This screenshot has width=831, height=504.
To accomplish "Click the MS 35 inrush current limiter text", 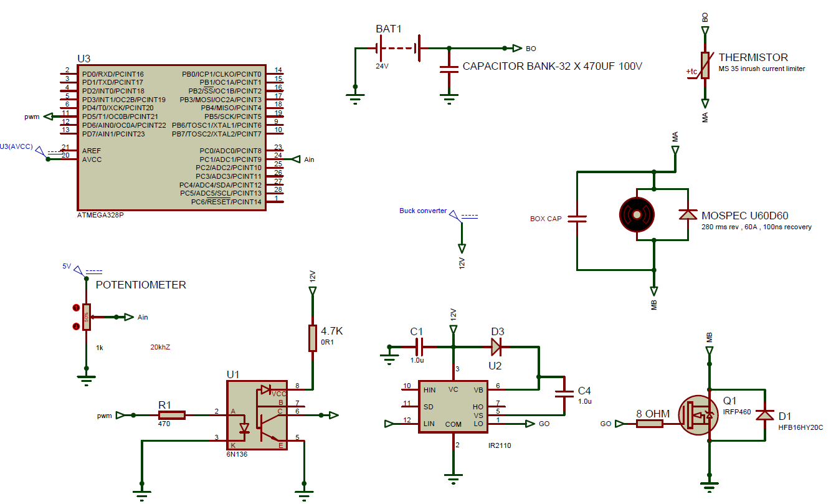I will pyautogui.click(x=761, y=69).
